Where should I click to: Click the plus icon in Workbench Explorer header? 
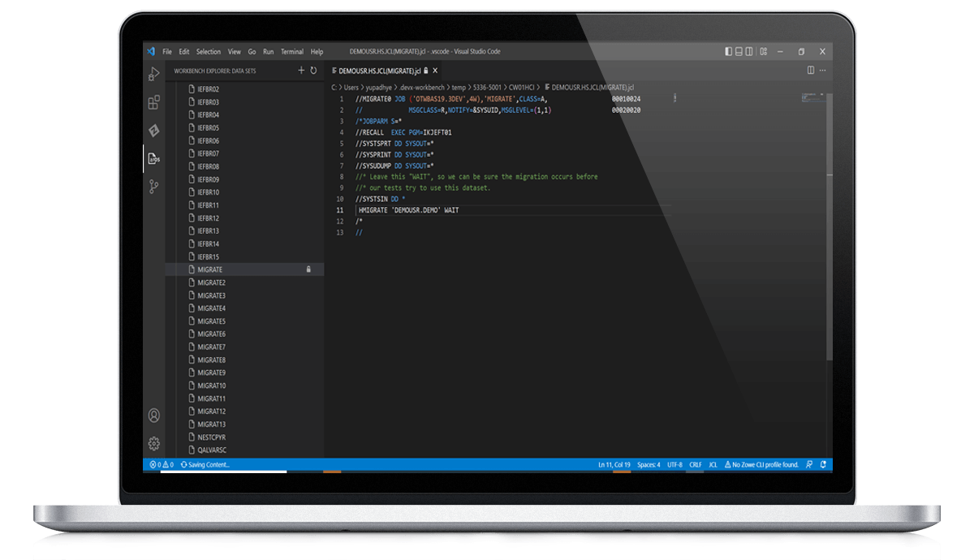(x=301, y=71)
